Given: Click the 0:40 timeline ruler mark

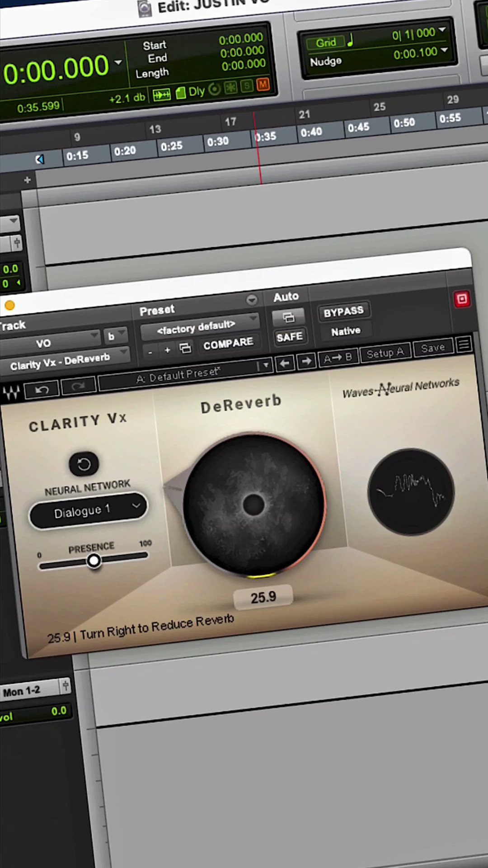Looking at the screenshot, I should click(x=311, y=132).
